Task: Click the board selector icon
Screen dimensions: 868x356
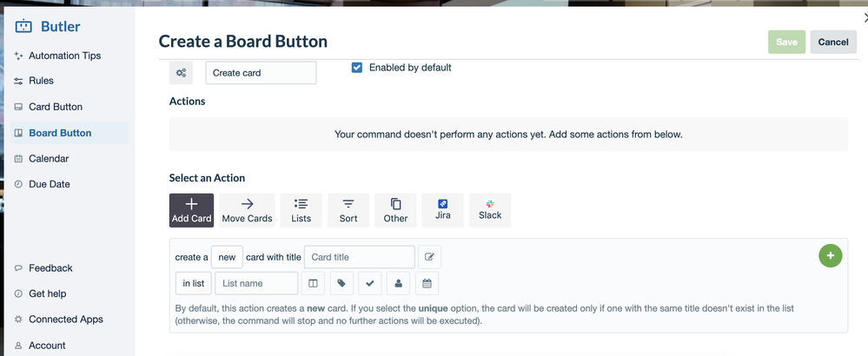Action: click(314, 283)
